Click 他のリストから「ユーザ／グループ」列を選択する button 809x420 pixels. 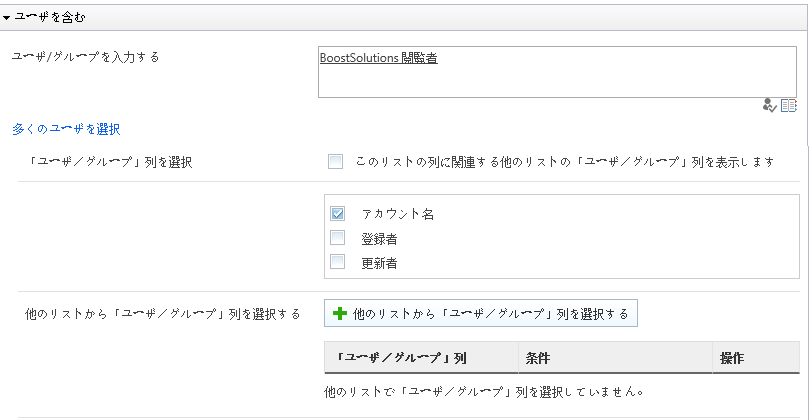point(481,313)
